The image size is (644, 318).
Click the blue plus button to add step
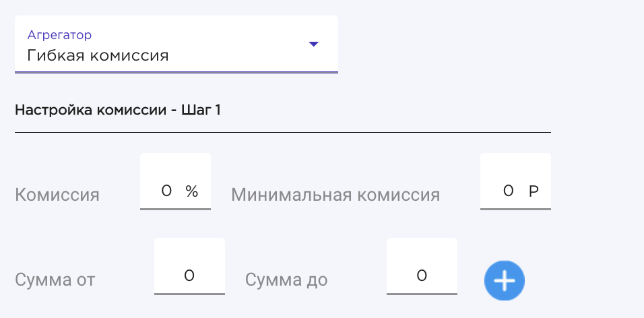pyautogui.click(x=505, y=281)
